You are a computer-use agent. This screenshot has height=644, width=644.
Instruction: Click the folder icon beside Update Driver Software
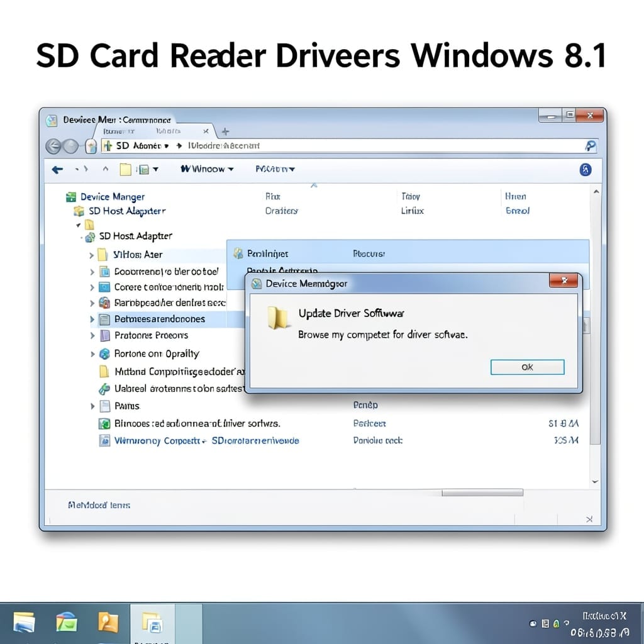[277, 318]
